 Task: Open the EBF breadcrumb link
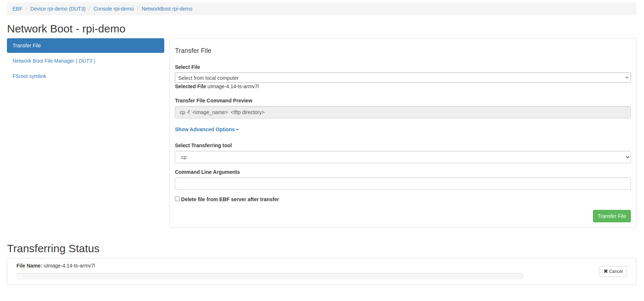pos(17,9)
